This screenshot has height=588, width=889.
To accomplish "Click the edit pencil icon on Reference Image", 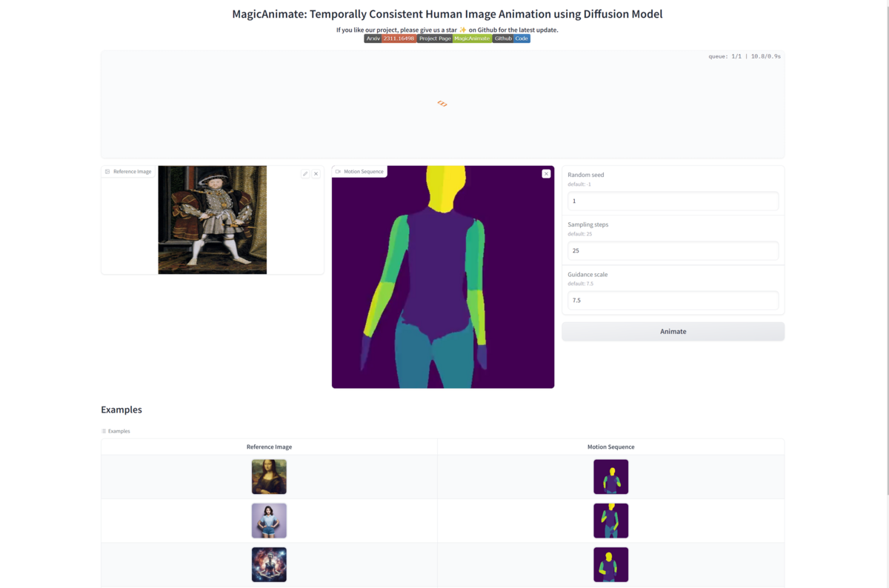I will point(305,174).
